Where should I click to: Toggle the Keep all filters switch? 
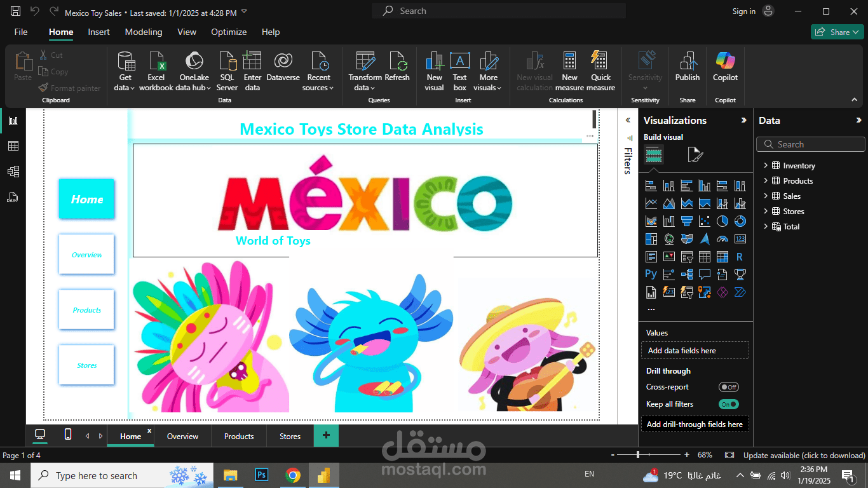tap(729, 404)
